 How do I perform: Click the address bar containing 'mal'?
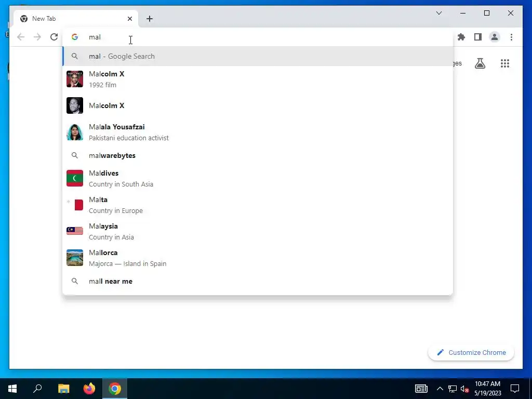point(258,37)
